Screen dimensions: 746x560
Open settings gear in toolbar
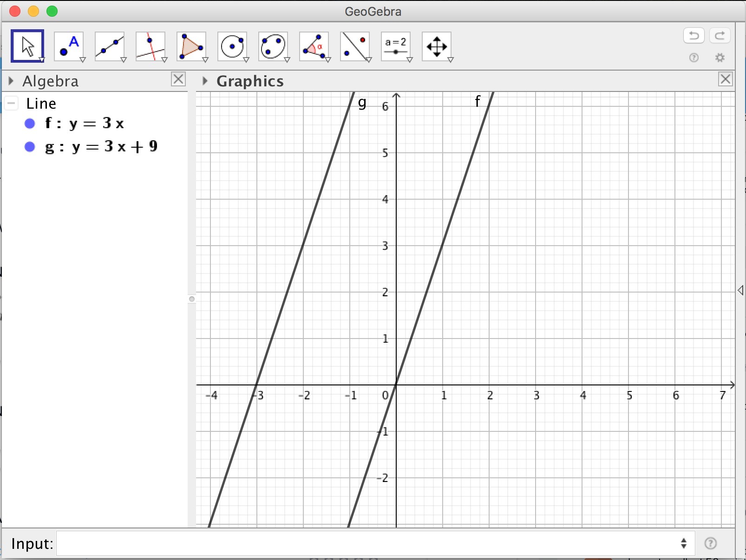[x=720, y=58]
